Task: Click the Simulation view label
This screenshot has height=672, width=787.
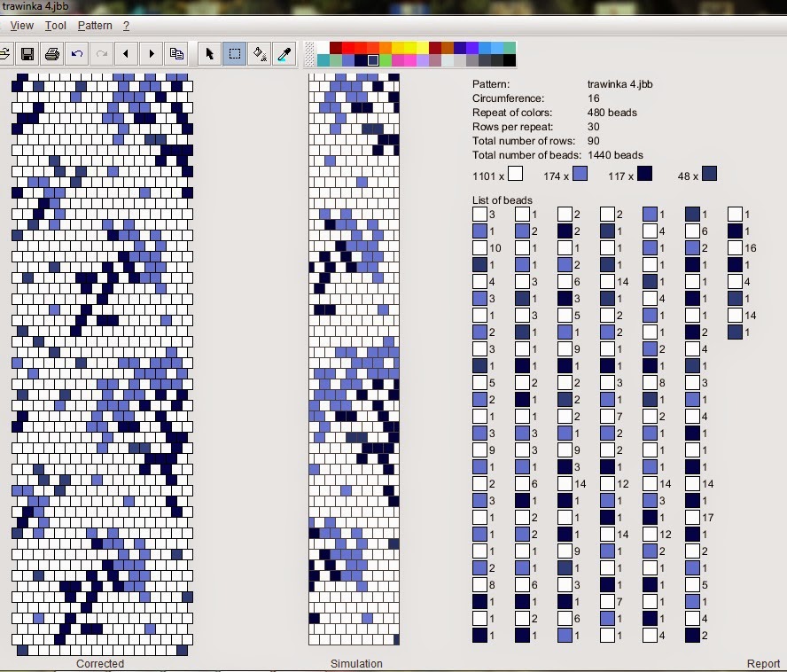Action: tap(356, 663)
